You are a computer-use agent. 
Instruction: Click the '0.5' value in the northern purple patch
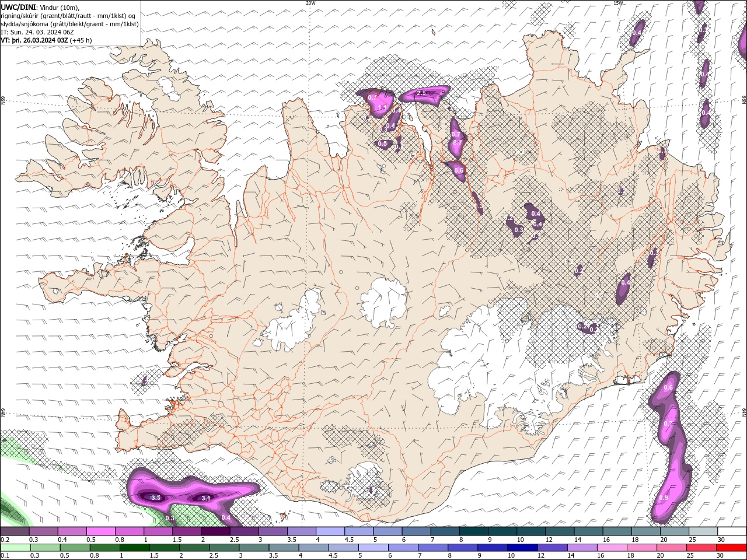(382, 143)
